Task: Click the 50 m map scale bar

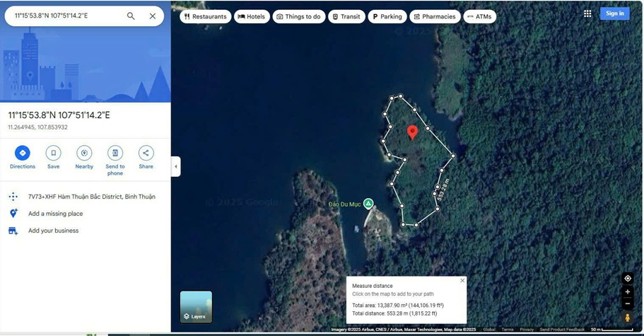Action: (x=612, y=330)
